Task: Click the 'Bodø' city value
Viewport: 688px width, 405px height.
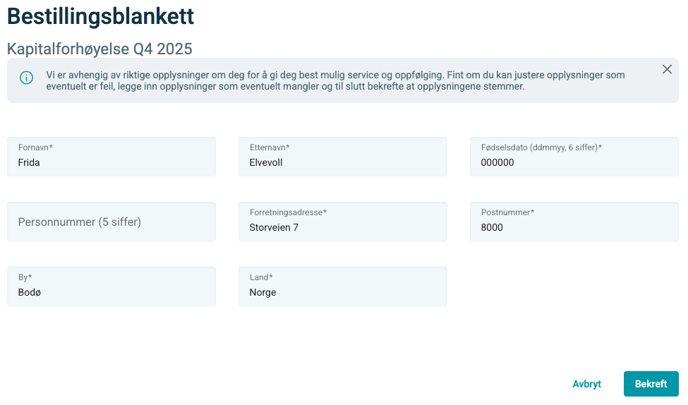Action: (x=30, y=293)
